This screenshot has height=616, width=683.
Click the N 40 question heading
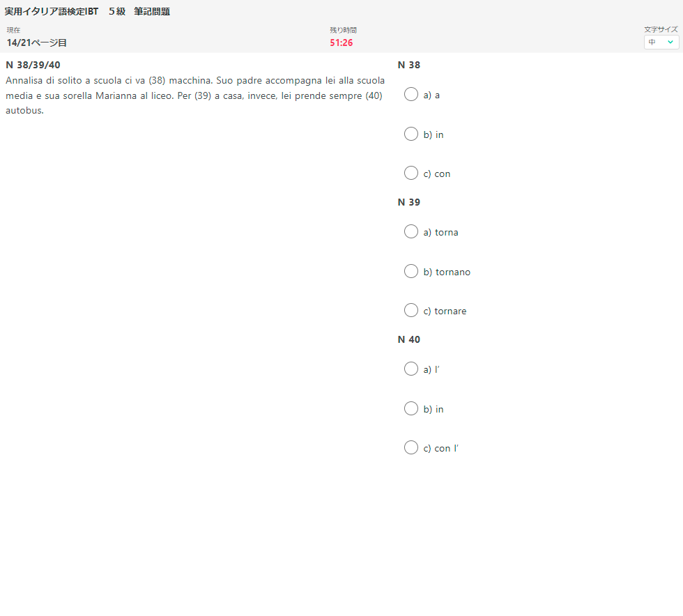coord(408,339)
